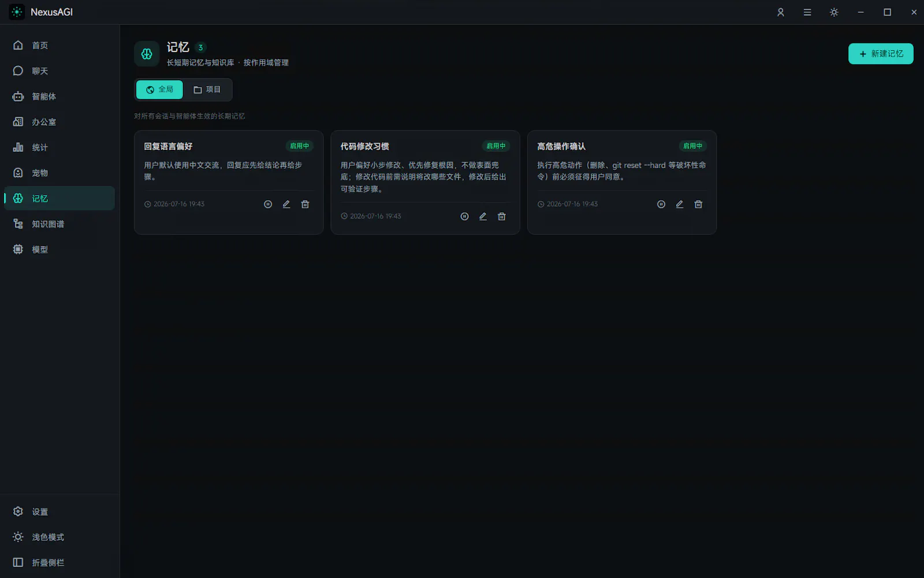Open the hamburger menu icon in title bar
This screenshot has height=578, width=924.
pyautogui.click(x=807, y=12)
